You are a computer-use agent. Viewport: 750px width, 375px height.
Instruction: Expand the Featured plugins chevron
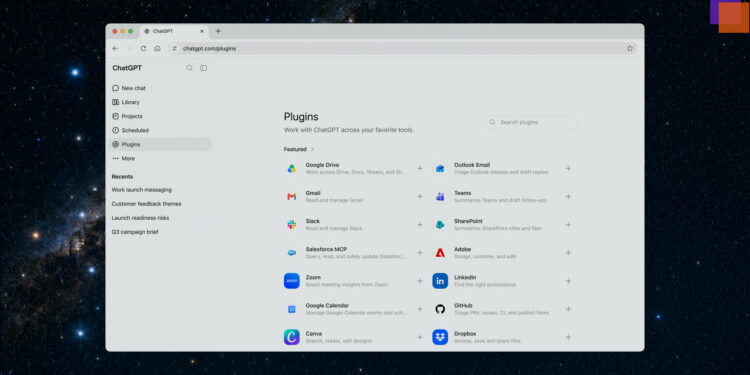click(312, 149)
